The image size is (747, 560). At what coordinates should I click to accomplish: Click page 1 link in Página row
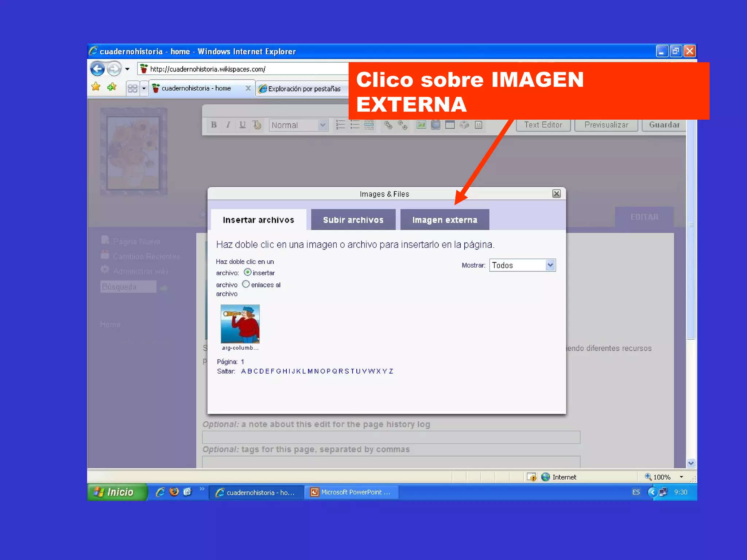click(242, 362)
